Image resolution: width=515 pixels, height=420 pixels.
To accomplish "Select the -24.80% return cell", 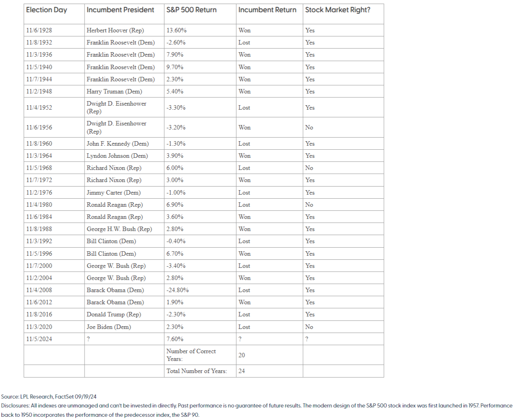I will 178,290.
